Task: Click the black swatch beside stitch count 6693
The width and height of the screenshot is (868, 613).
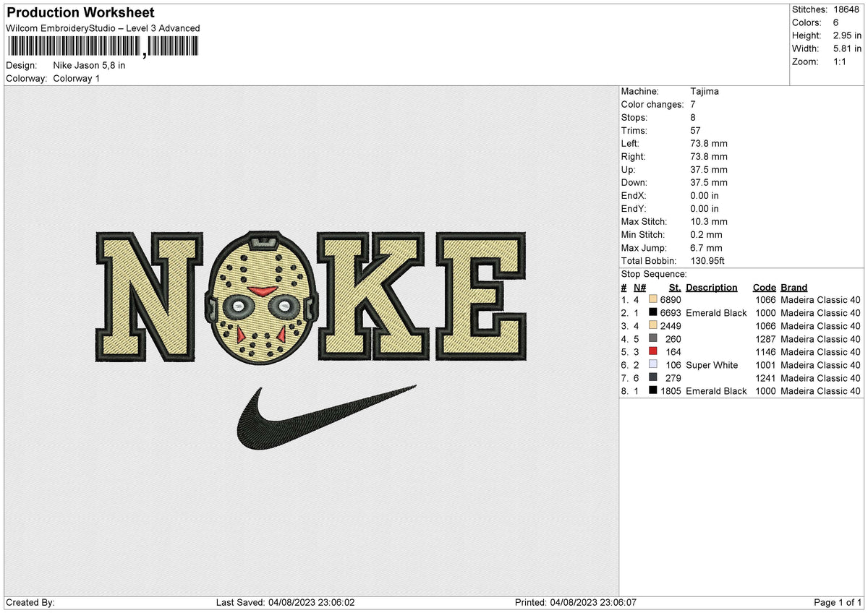Action: click(x=653, y=312)
